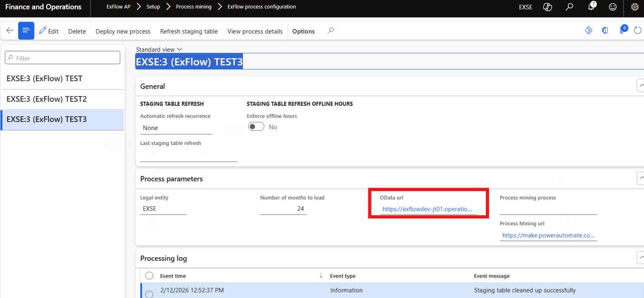The height and width of the screenshot is (298, 644).
Task: Click Event type column header
Action: click(343, 276)
